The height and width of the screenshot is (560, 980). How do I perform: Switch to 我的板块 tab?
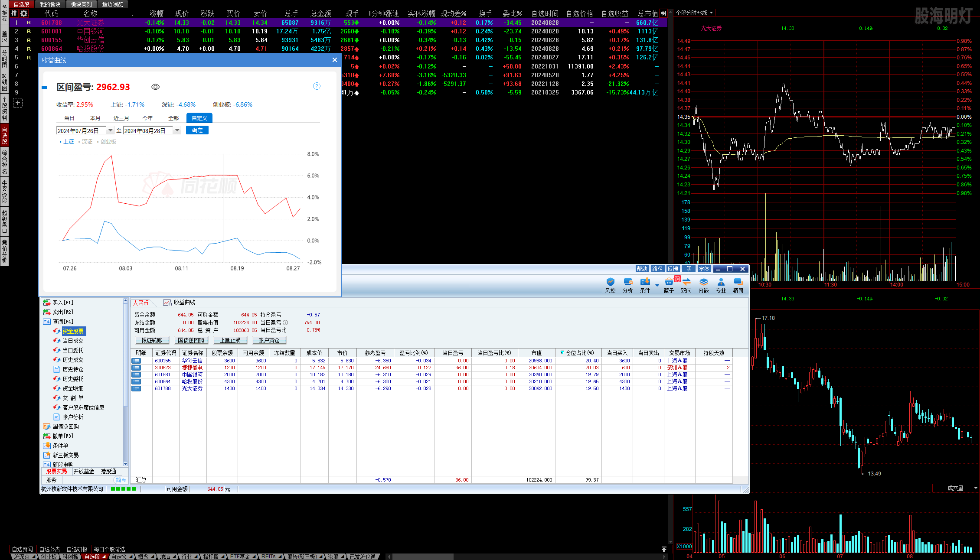pyautogui.click(x=50, y=4)
